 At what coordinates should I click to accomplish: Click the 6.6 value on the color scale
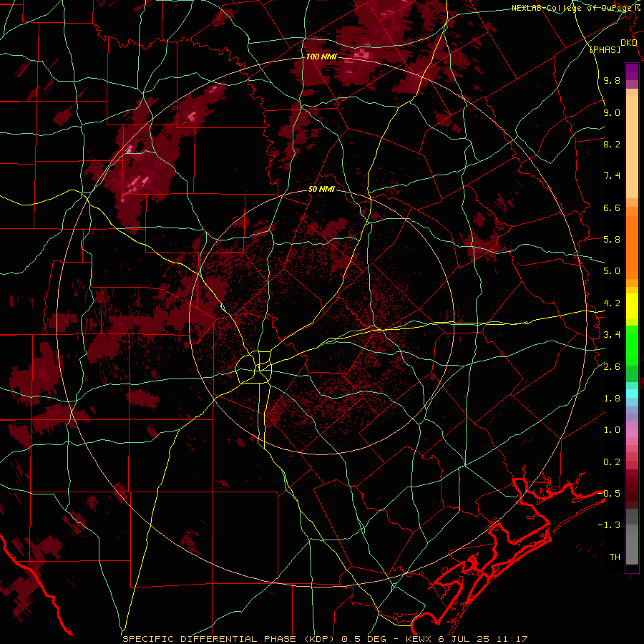coord(612,208)
